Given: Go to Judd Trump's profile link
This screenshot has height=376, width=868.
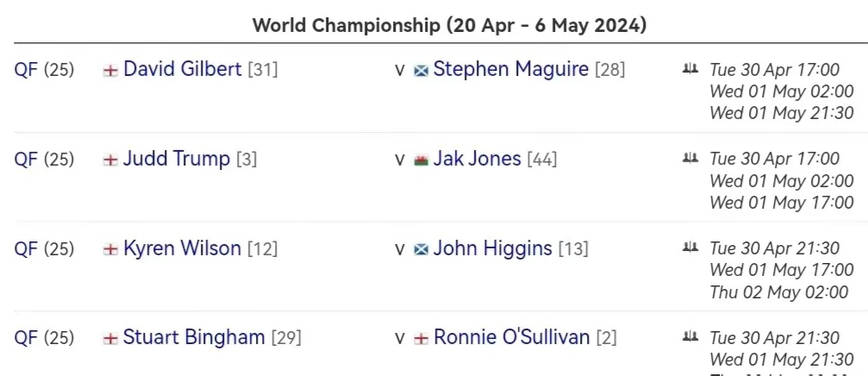Looking at the screenshot, I should [177, 160].
